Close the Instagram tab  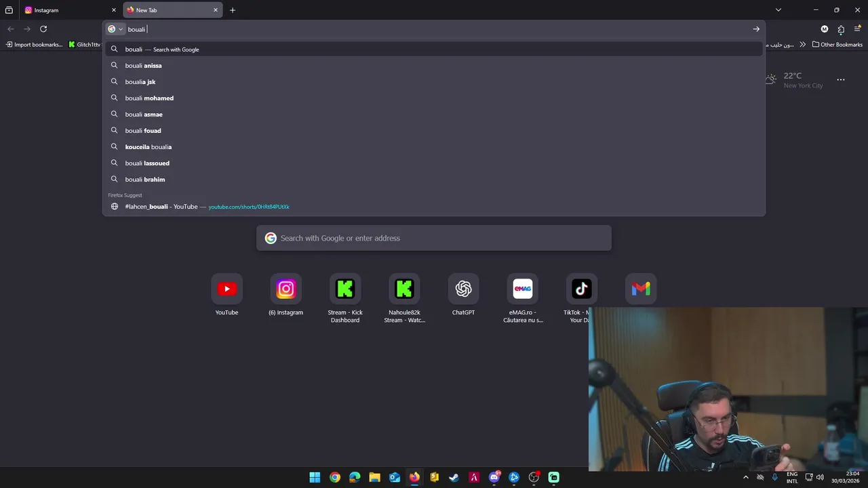pos(113,10)
